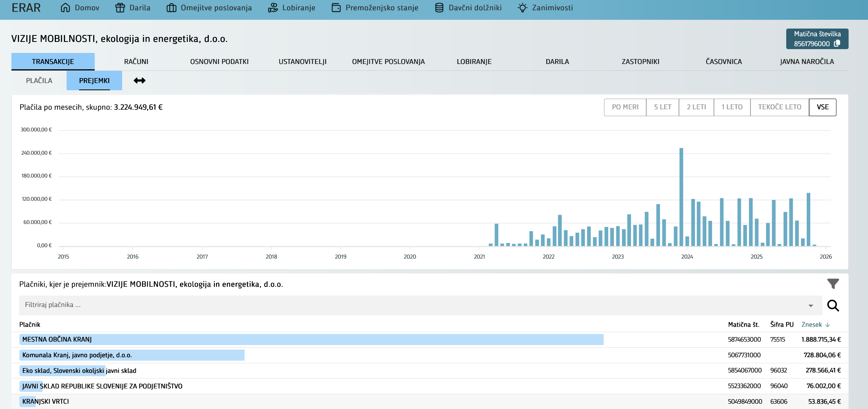Click the tallest bar in the chart
Image resolution: width=868 pixels, height=409 pixels.
681,197
